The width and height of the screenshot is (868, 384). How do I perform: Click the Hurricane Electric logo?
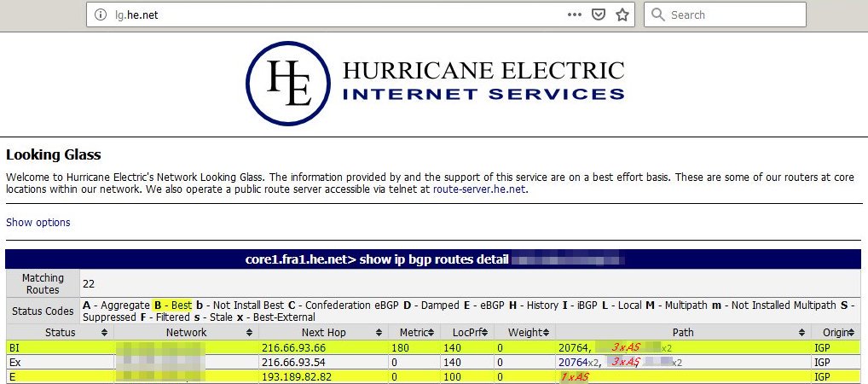coord(435,83)
